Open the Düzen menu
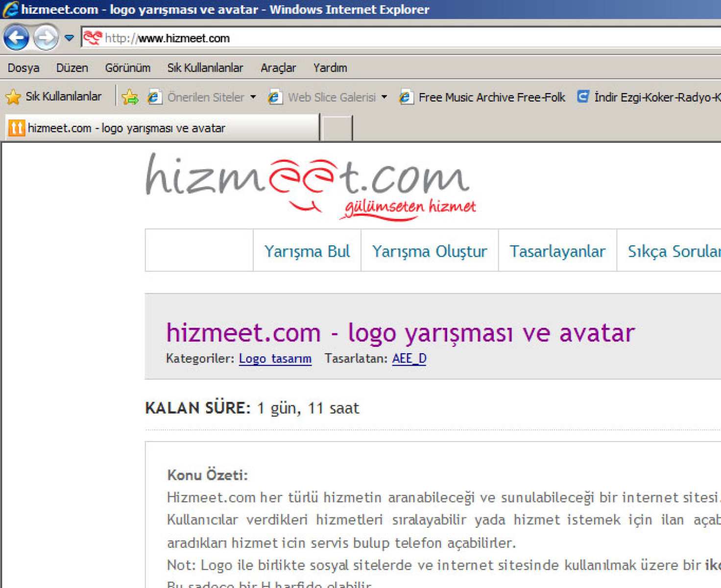The image size is (721, 588). tap(72, 68)
